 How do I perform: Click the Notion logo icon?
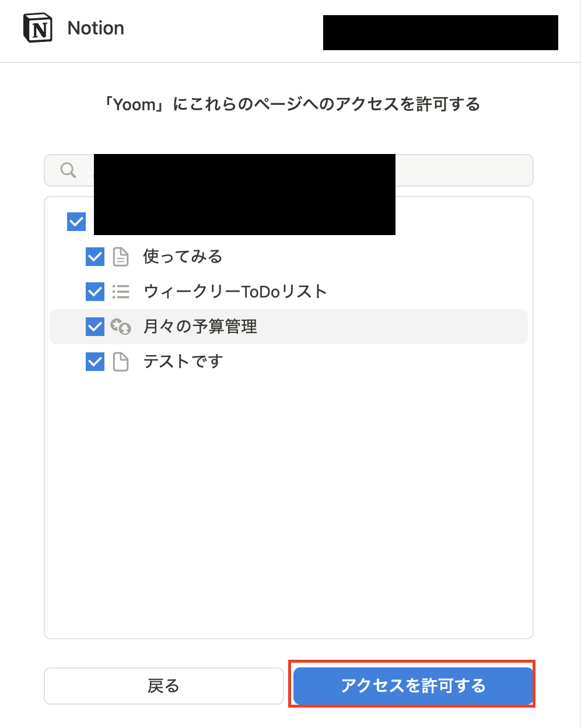tap(37, 27)
